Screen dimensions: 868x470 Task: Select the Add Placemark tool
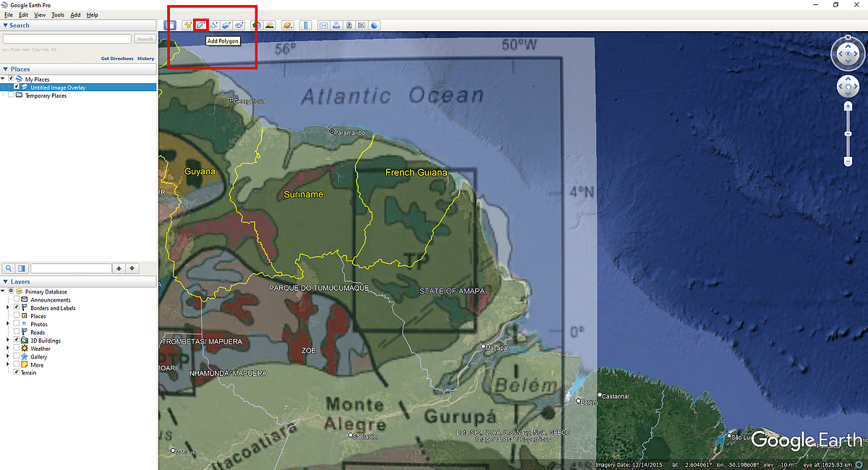187,25
